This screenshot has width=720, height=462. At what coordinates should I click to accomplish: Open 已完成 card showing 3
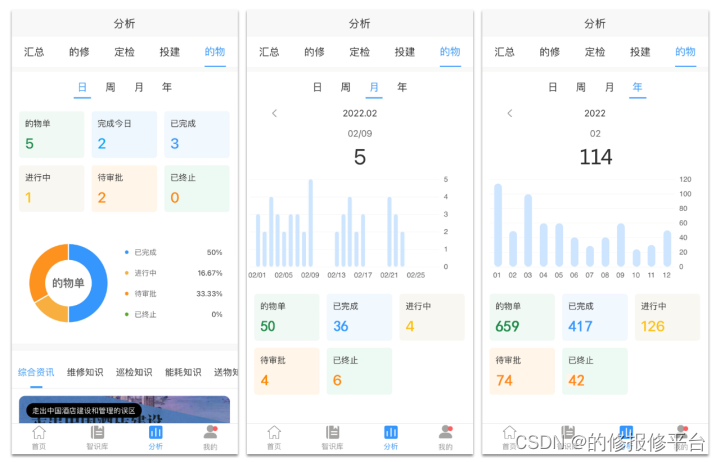[x=197, y=135]
